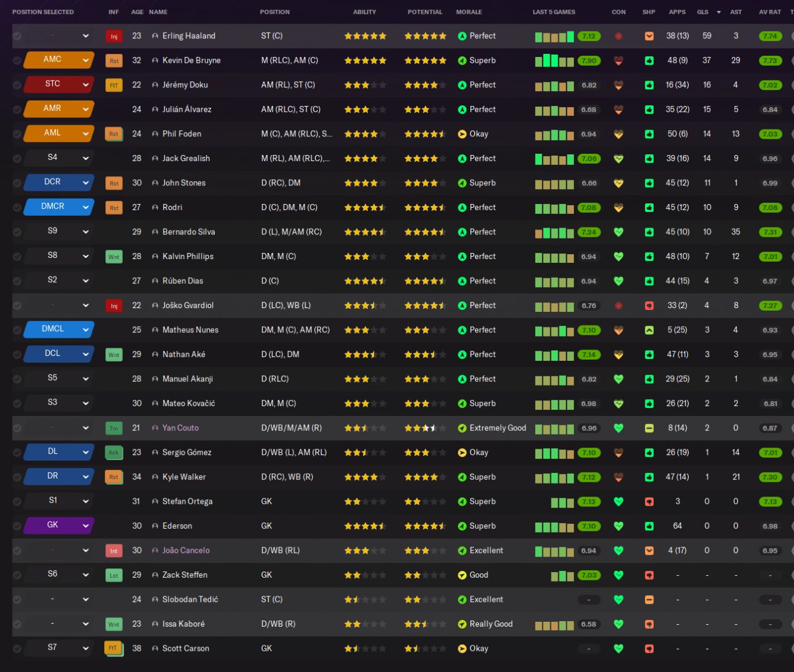Click Stefan Ortega's match sharpness icon
Screen dimensions: 794x672
pyautogui.click(x=649, y=502)
